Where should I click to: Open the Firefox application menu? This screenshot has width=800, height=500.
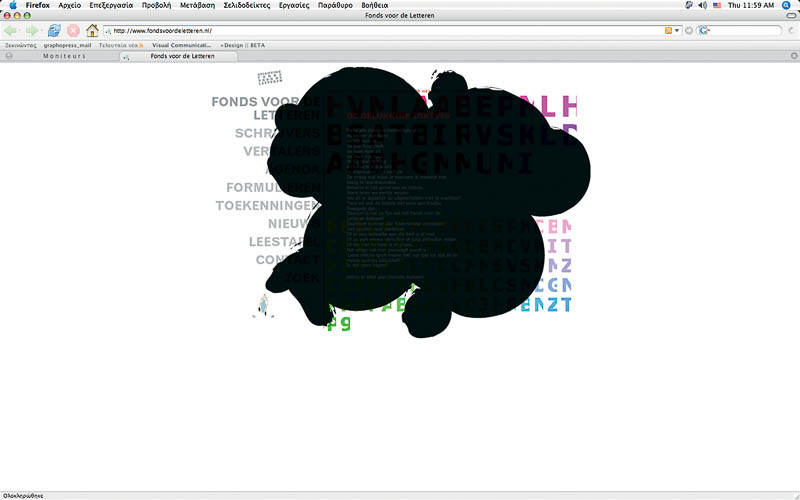tap(38, 5)
